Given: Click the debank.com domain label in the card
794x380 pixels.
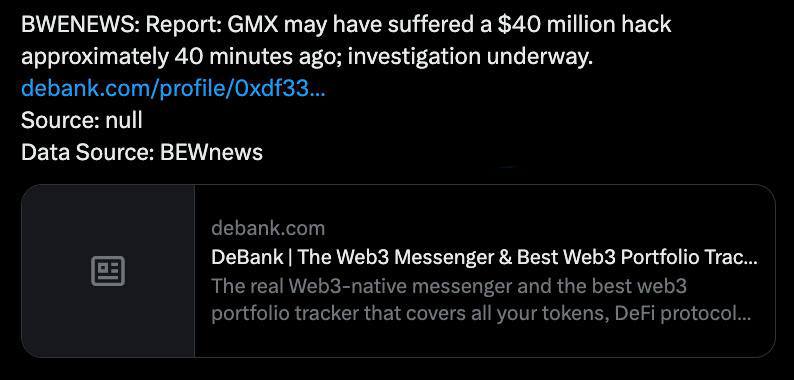Looking at the screenshot, I should (x=268, y=229).
